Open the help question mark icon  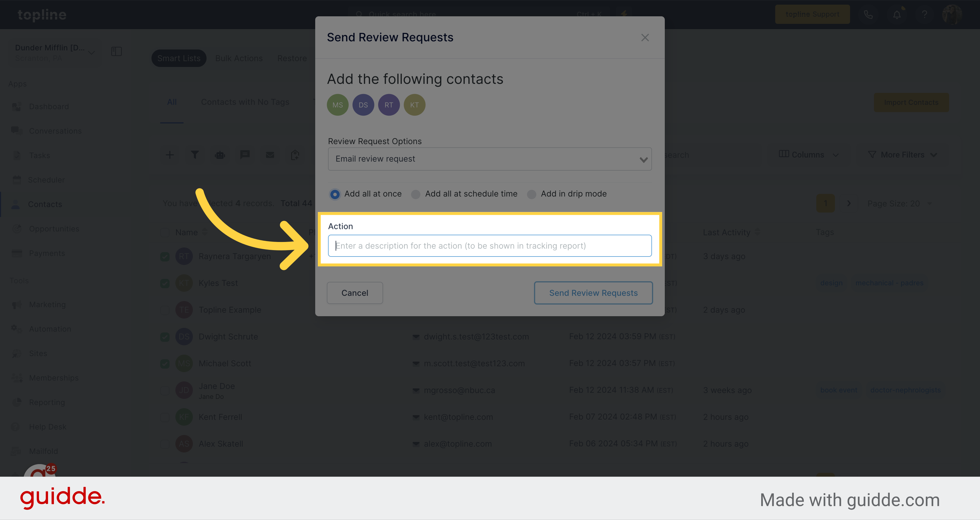coord(924,15)
